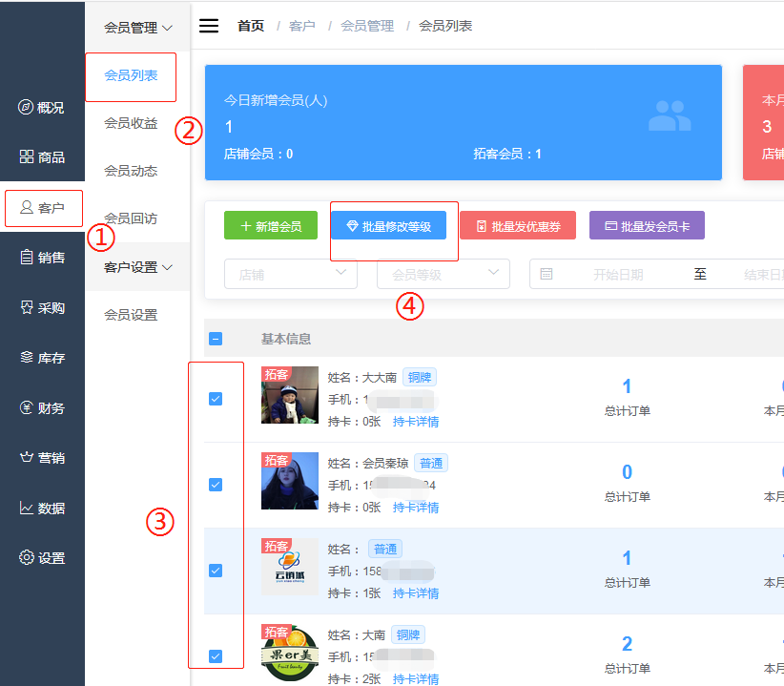Open 会员回访 submenu item
784x686 pixels.
(131, 218)
